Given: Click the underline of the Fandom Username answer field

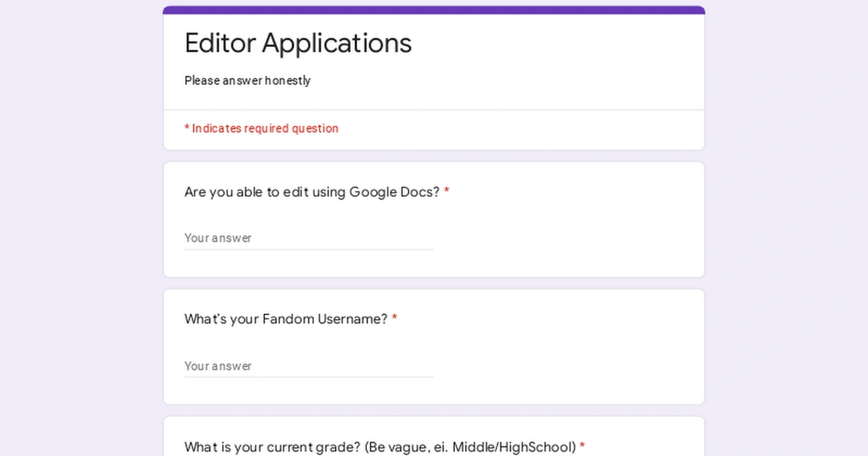Looking at the screenshot, I should (x=309, y=377).
